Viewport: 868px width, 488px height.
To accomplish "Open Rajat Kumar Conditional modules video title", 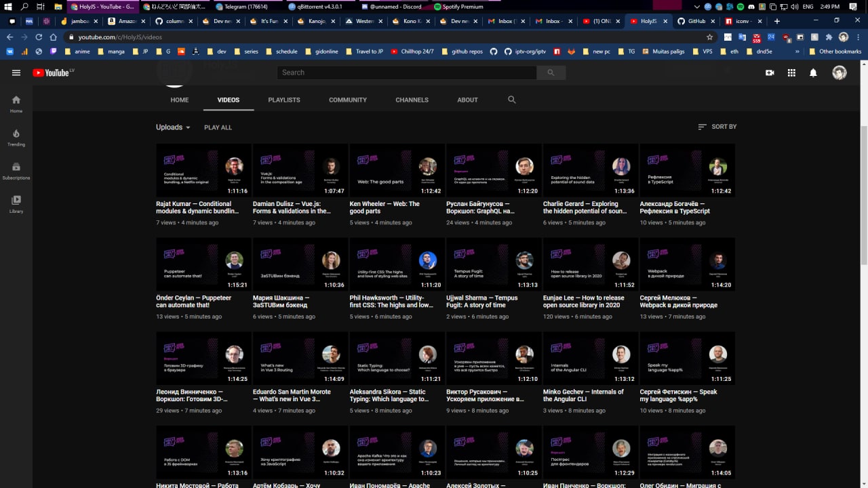I will [197, 207].
